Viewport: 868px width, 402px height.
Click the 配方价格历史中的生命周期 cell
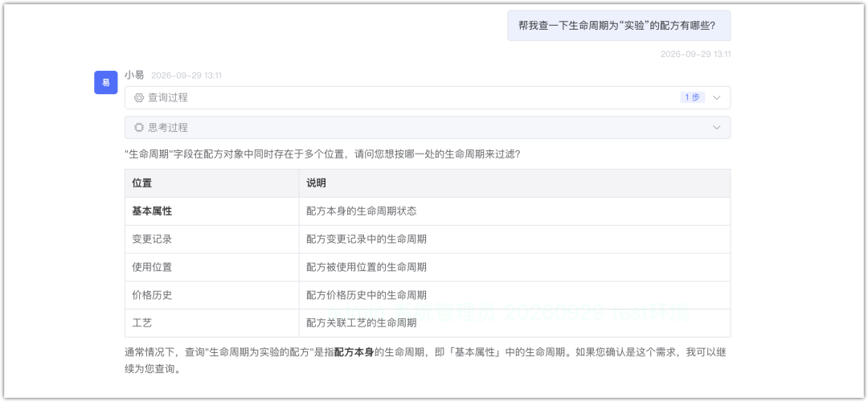point(515,295)
